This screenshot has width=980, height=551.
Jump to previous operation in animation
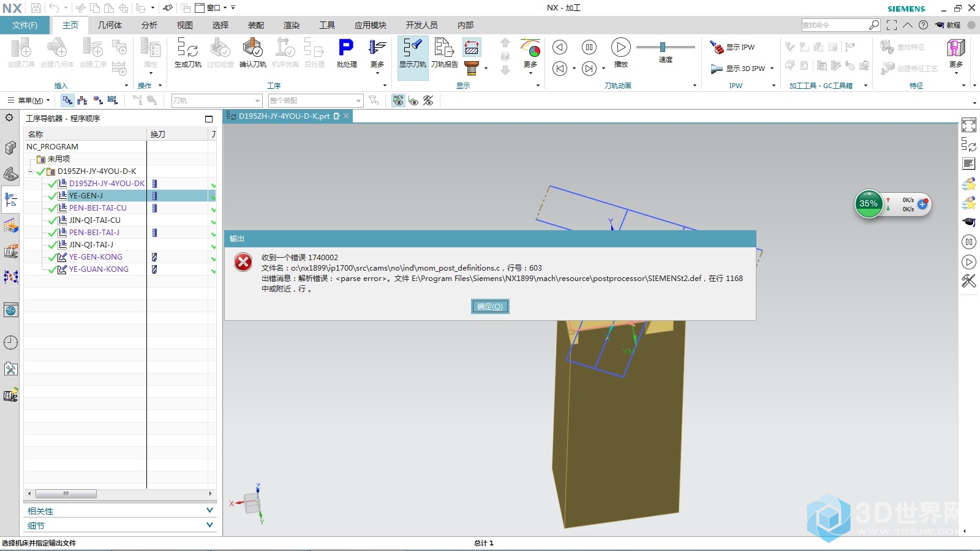coord(560,69)
